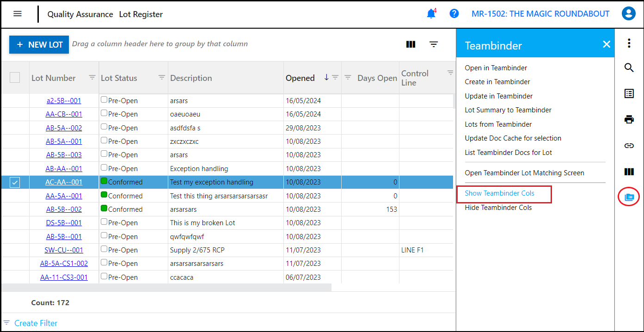The height and width of the screenshot is (332, 644).
Task: Open the Lot Status column filter icon
Action: point(162,77)
